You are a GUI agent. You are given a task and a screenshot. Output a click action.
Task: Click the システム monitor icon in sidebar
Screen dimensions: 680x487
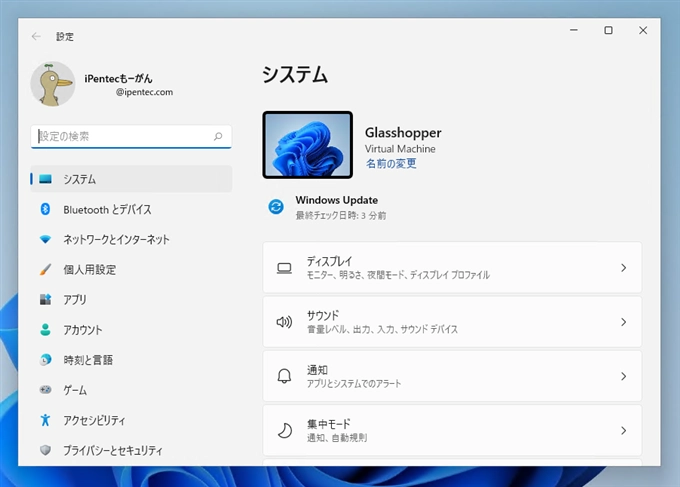[x=46, y=179]
